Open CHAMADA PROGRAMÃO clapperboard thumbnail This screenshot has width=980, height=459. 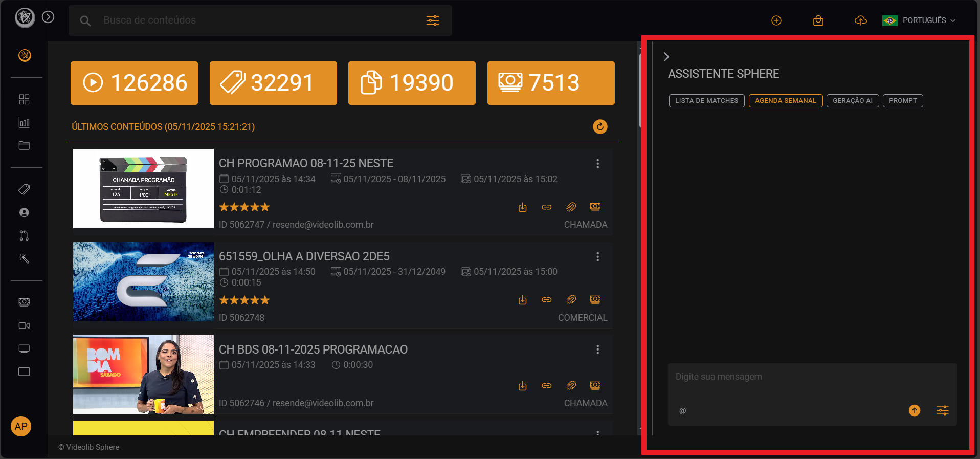pos(143,188)
